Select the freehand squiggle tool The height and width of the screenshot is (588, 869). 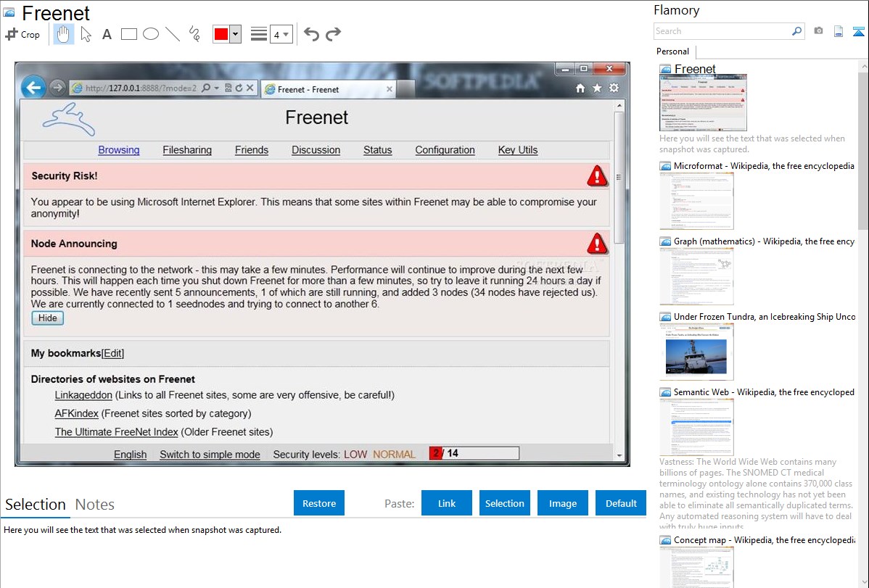click(x=194, y=34)
